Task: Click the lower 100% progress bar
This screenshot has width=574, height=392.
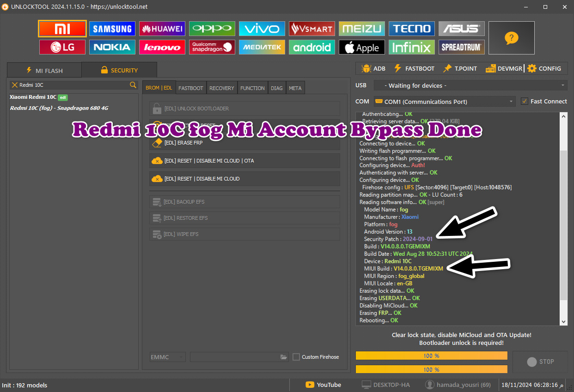Action: (x=431, y=369)
